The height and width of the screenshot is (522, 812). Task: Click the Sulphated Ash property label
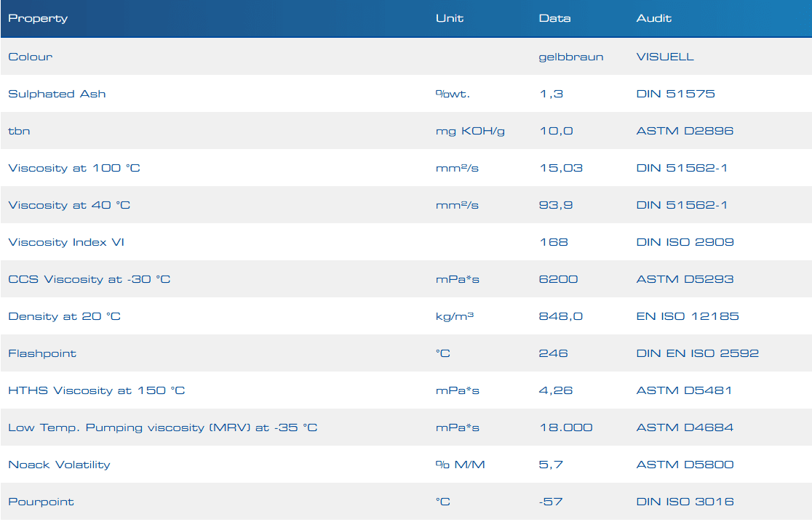coord(57,94)
